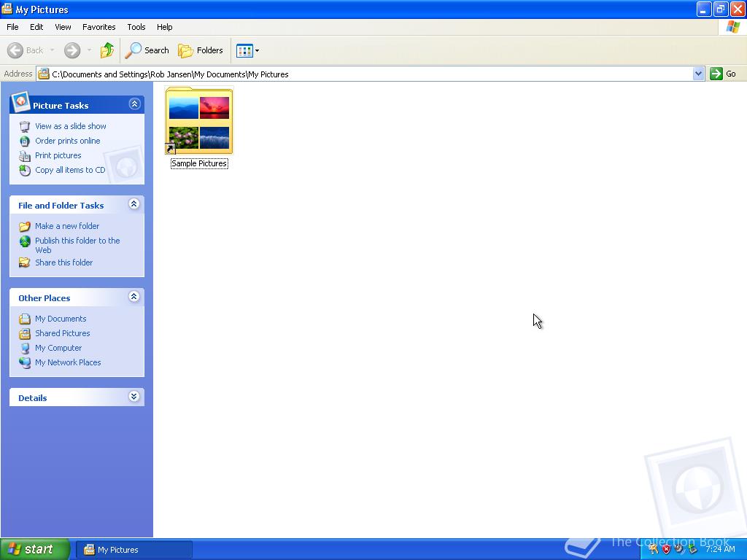
Task: Click the Print pictures printer icon
Action: click(x=25, y=156)
